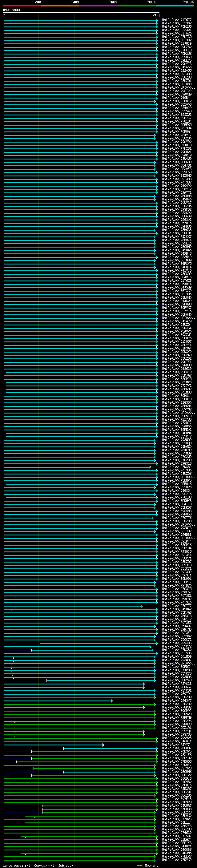Select the UniRef100_O22055 label
This screenshot has height=868, width=197.
tap(177, 71)
